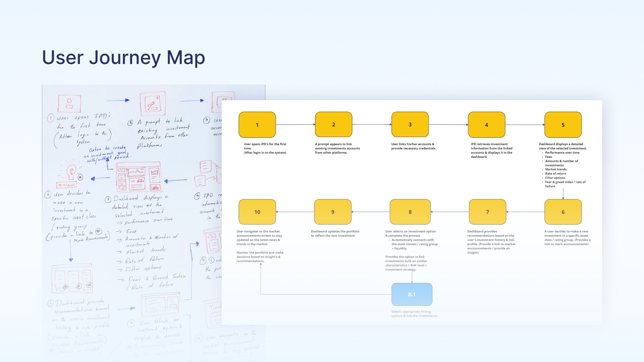Click text 'Dashboard displays a detailed view'

pyautogui.click(x=563, y=146)
